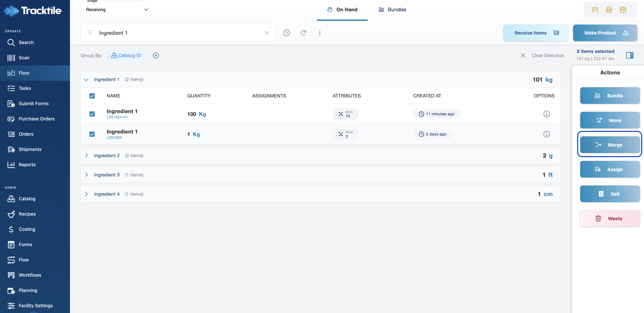This screenshot has width=644, height=313.
Task: Add a grouping with the plus circle icon
Action: tap(156, 56)
